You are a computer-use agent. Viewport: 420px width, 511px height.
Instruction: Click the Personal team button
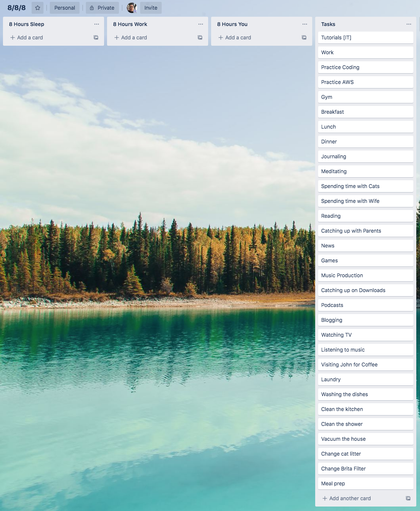pyautogui.click(x=65, y=8)
